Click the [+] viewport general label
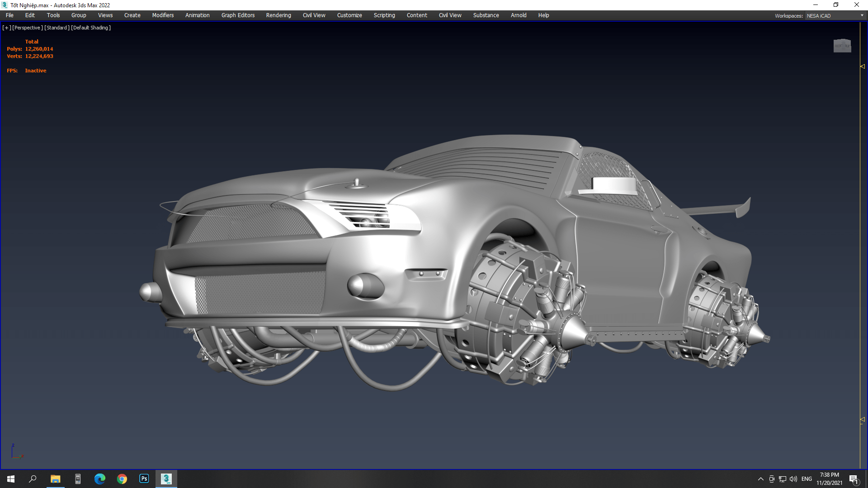The width and height of the screenshot is (868, 488). [x=6, y=28]
